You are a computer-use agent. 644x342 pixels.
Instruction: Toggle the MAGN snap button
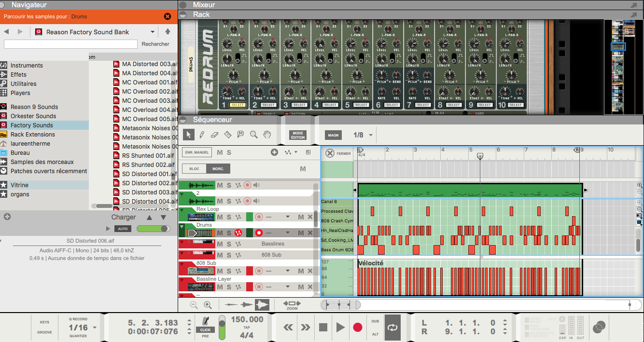(x=333, y=136)
